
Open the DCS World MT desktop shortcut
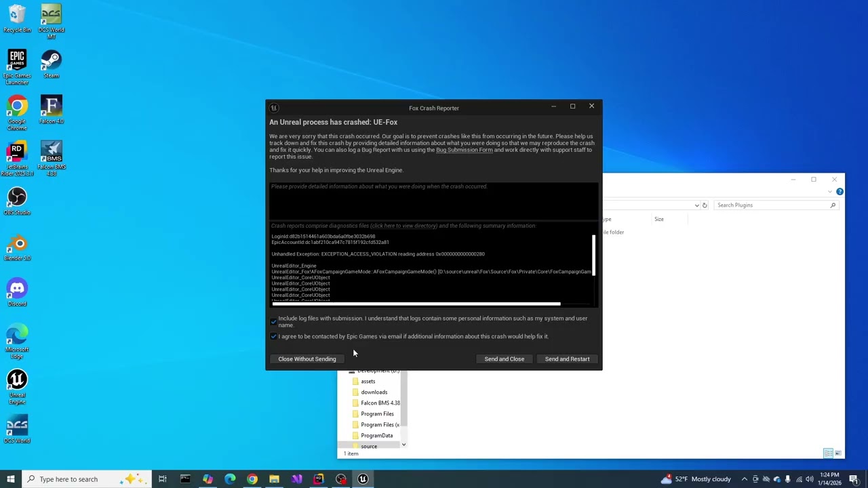pyautogui.click(x=51, y=22)
